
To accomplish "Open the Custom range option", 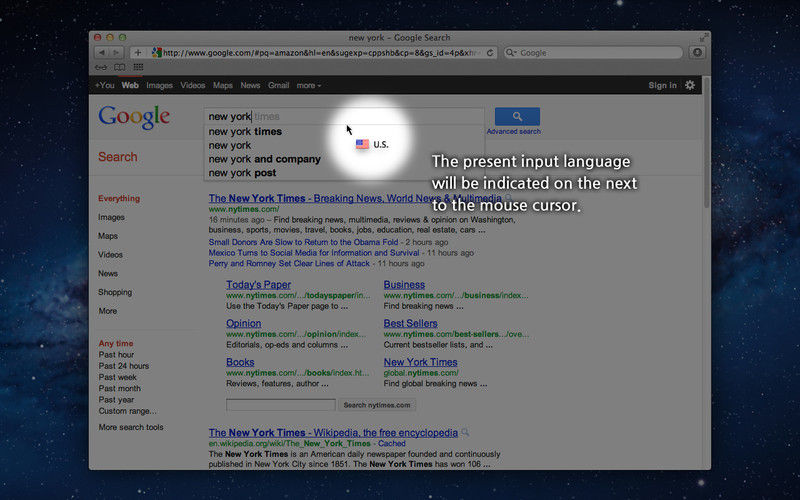I will [x=128, y=411].
